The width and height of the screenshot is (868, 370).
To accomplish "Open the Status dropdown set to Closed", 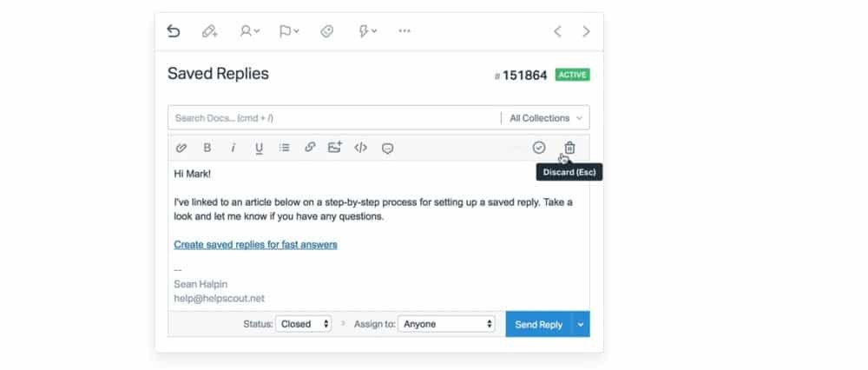I will click(x=304, y=324).
